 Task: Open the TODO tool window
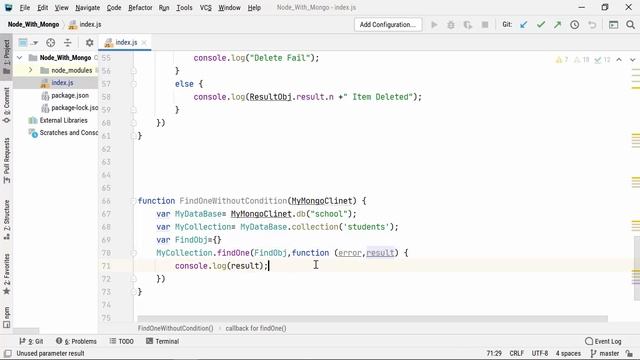(x=122, y=341)
